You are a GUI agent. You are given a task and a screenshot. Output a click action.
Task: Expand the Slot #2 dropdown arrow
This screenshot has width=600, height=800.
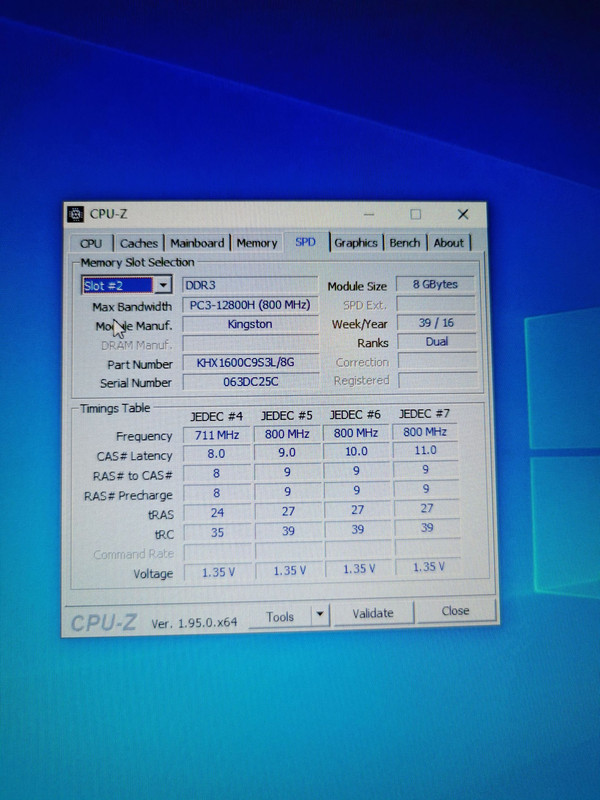(x=163, y=285)
